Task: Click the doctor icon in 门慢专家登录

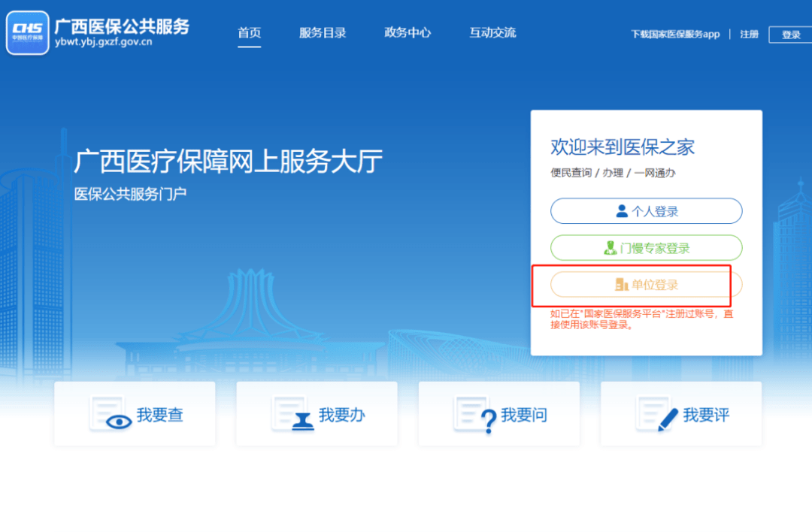Action: click(x=611, y=248)
